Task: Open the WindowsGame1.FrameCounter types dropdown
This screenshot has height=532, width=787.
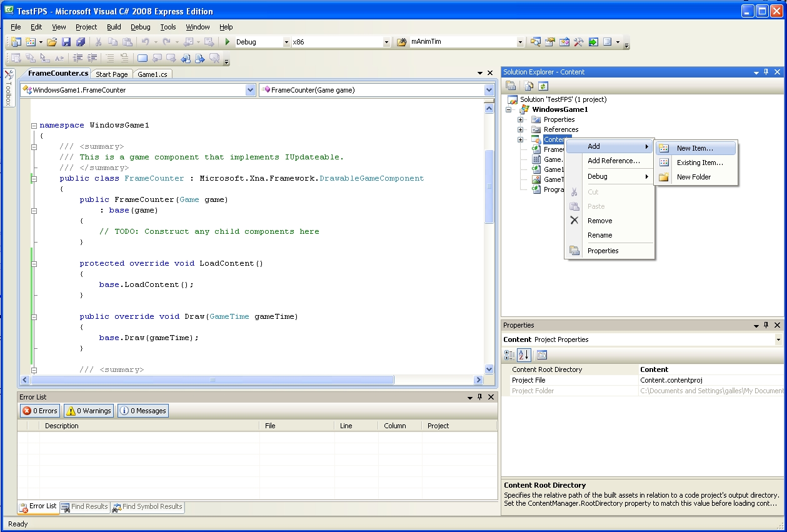Action: pos(251,90)
